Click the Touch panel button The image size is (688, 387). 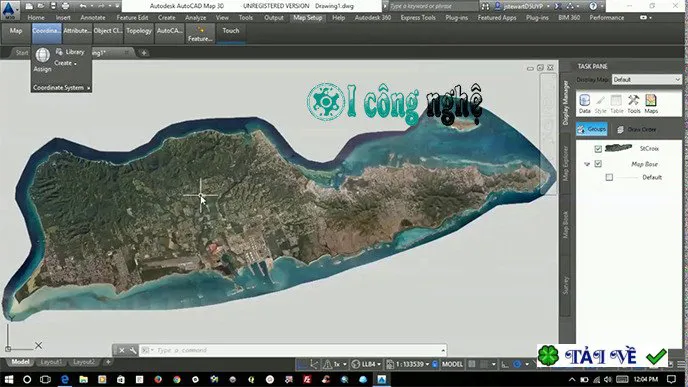(x=231, y=33)
